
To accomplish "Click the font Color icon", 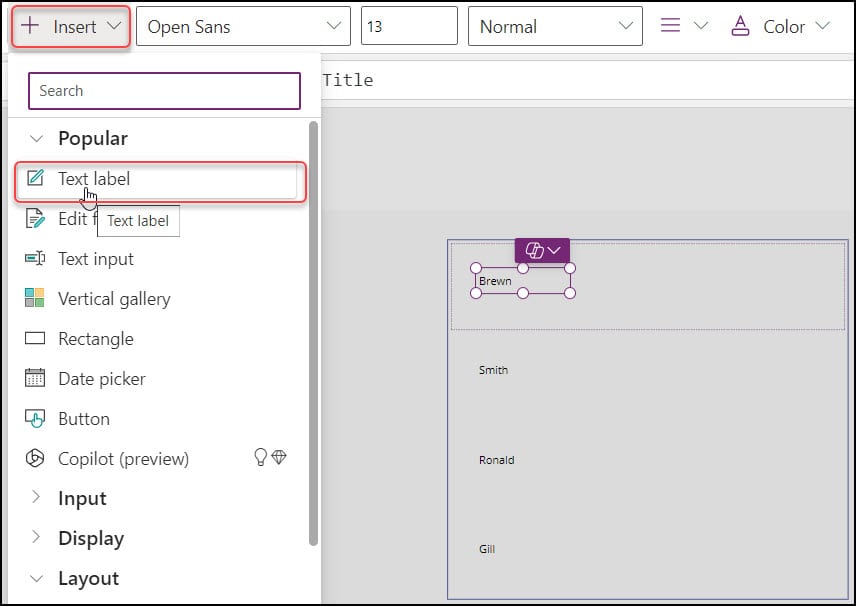I will tap(740, 26).
